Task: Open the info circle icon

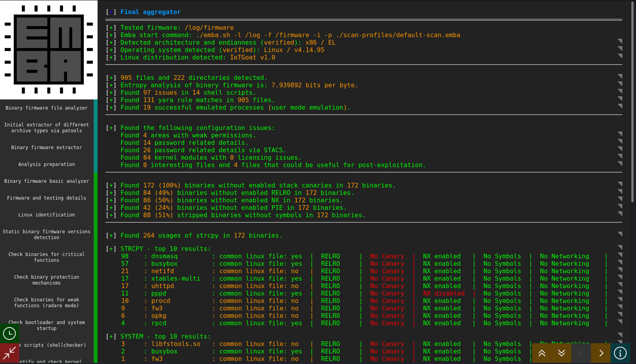Action: pyautogui.click(x=620, y=353)
